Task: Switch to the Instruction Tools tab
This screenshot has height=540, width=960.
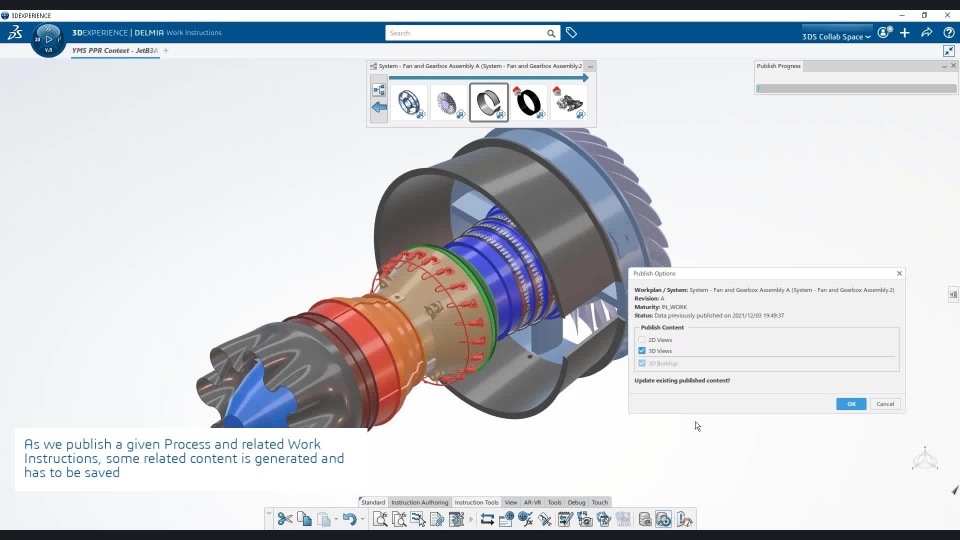Action: [x=476, y=502]
